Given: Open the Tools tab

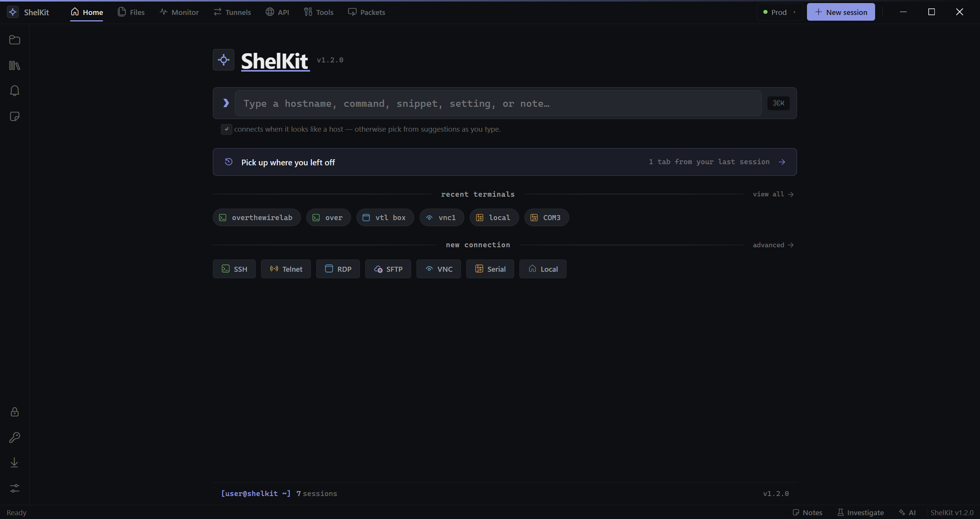Looking at the screenshot, I should [318, 12].
